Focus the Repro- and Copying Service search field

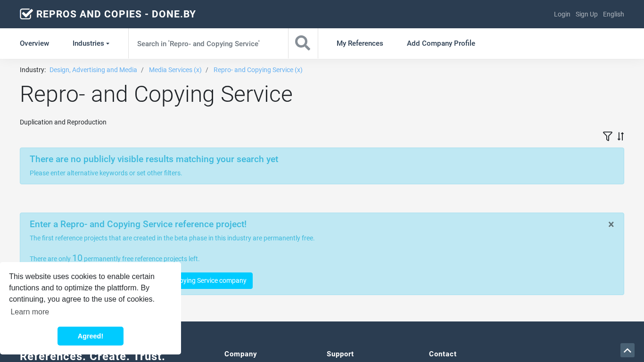click(x=208, y=43)
